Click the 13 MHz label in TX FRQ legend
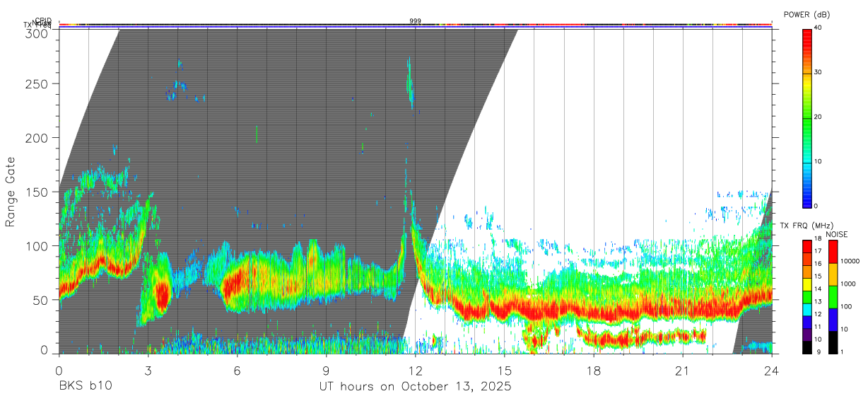This screenshot has width=868, height=401. tap(818, 301)
